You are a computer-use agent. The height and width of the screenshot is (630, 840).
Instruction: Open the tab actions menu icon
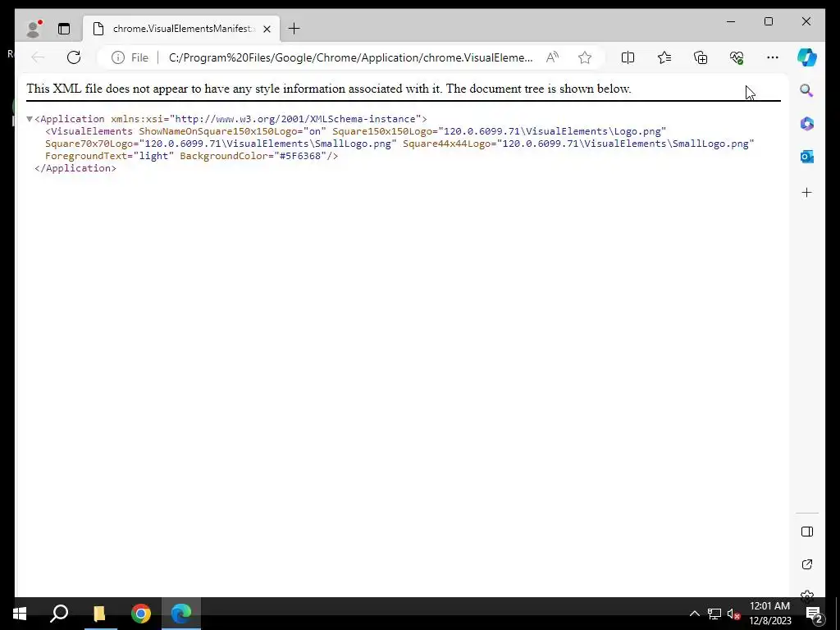coord(64,29)
